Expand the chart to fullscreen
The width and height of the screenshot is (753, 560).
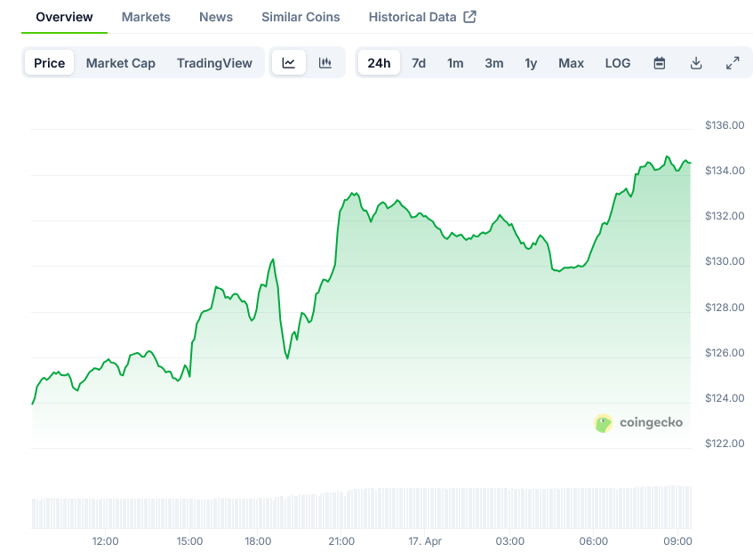(x=733, y=63)
